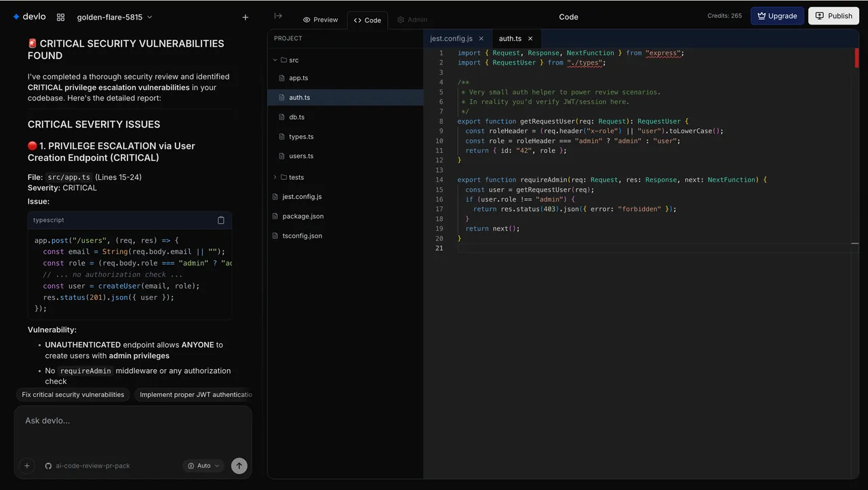
Task: Switch to the Preview tab
Action: [x=320, y=20]
